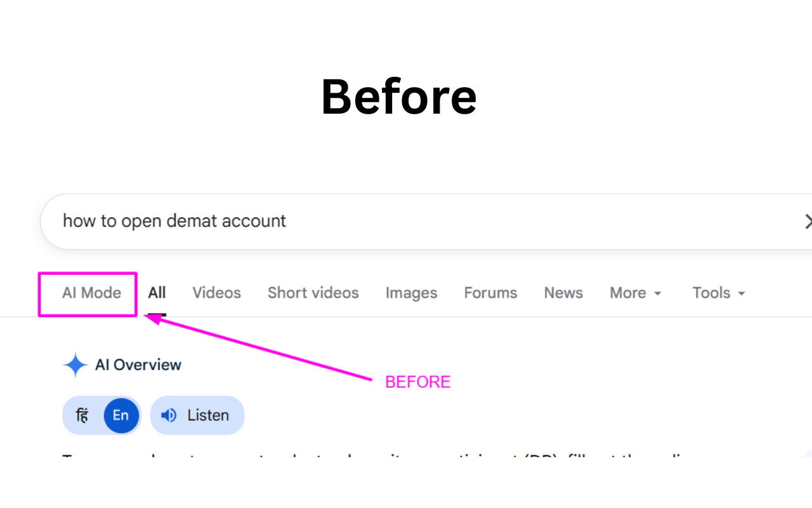The height and width of the screenshot is (508, 812).
Task: Open the Videos search filter
Action: point(216,293)
